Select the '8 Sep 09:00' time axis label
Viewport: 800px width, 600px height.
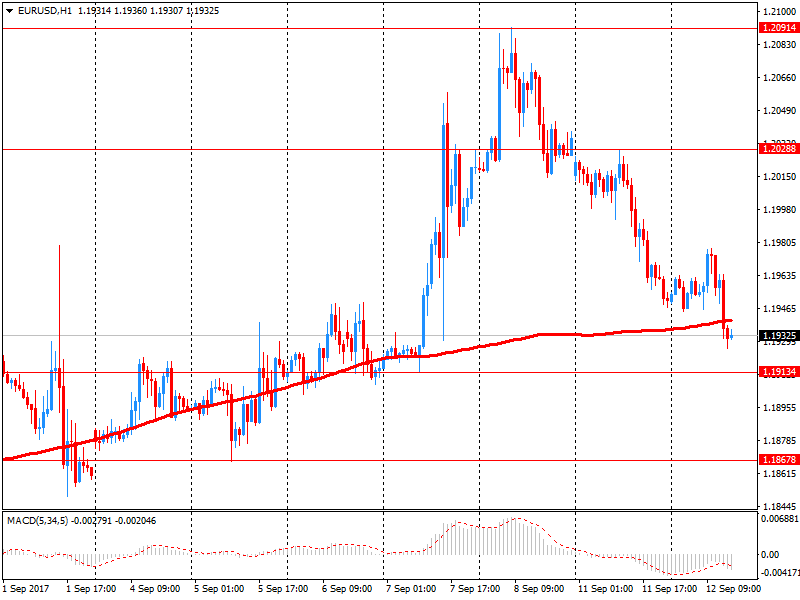click(x=539, y=589)
